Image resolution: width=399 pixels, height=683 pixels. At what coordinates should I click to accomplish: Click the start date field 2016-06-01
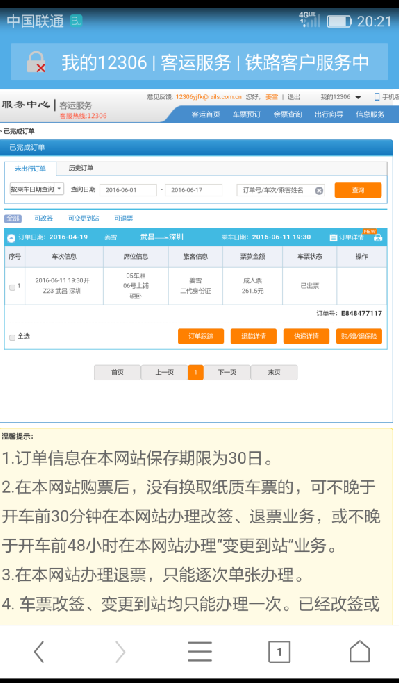[128, 190]
